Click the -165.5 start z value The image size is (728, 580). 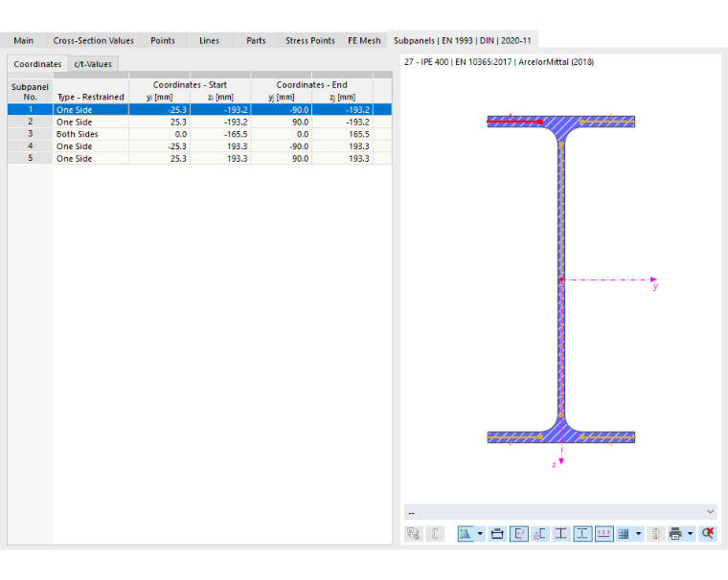(220, 134)
